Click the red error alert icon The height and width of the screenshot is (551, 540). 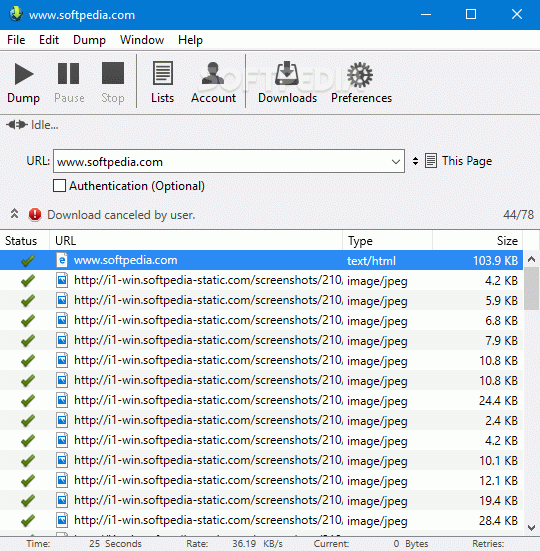pyautogui.click(x=35, y=214)
